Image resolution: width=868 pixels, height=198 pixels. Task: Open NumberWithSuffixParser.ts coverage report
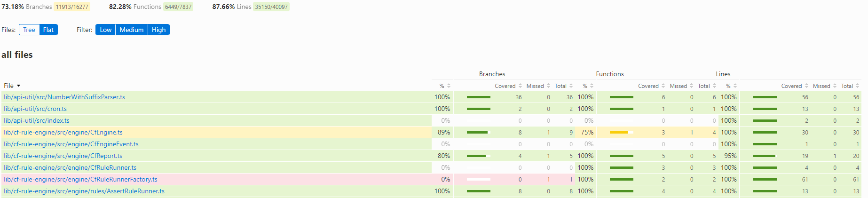[x=64, y=97]
